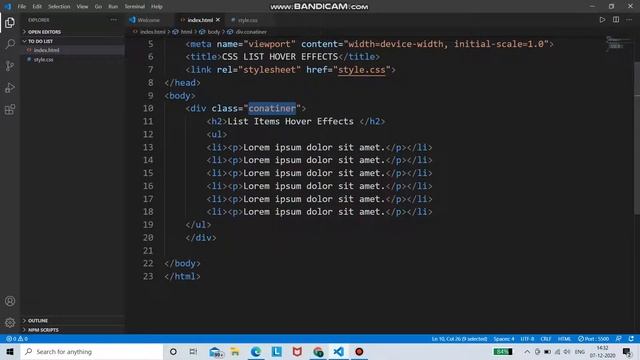Open the Run and Debug view
The image size is (640, 360).
tap(10, 87)
